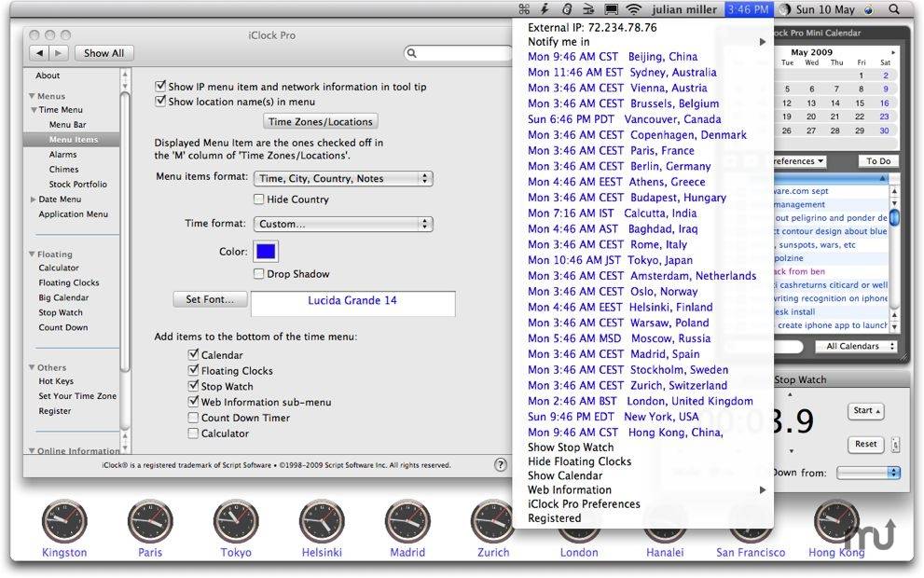This screenshot has height=578, width=924.
Task: Click the Stop Watch Start button
Action: (x=865, y=411)
